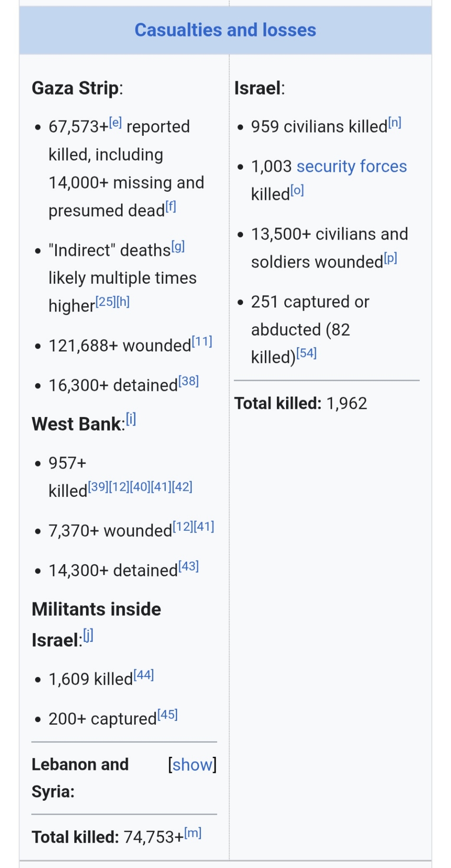451x868 pixels.
Task: Open citation [43] beside 14,300+ detained
Action: 189,566
